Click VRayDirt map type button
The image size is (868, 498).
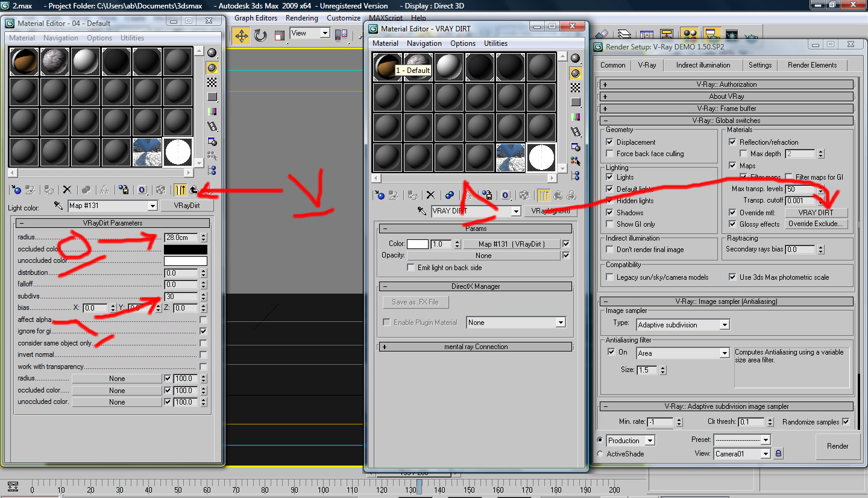(187, 206)
